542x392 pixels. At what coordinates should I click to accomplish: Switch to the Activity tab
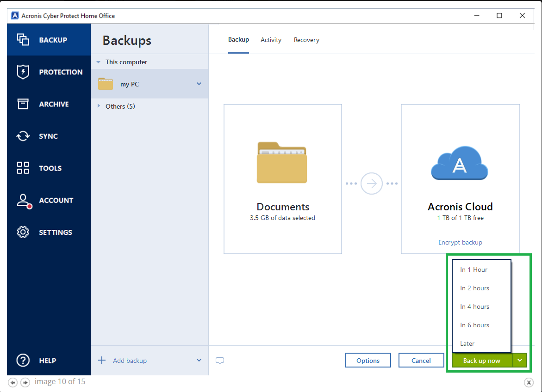(x=271, y=40)
